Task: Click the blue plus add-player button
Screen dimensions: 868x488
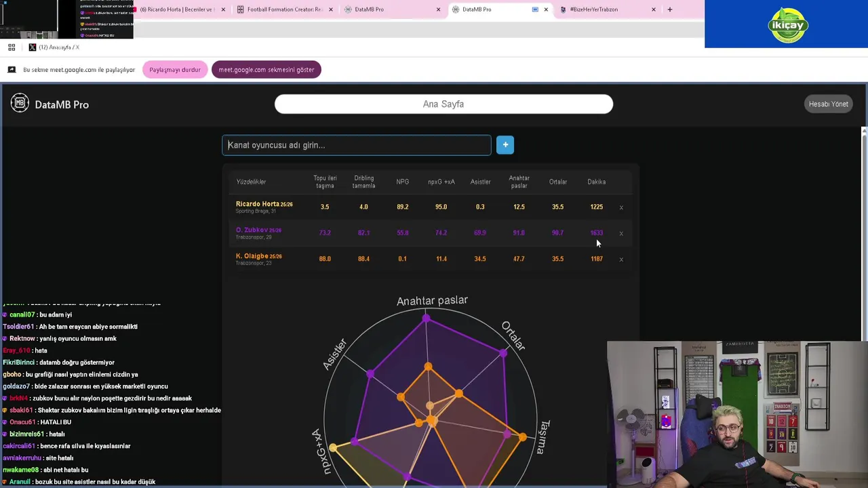Action: (505, 145)
